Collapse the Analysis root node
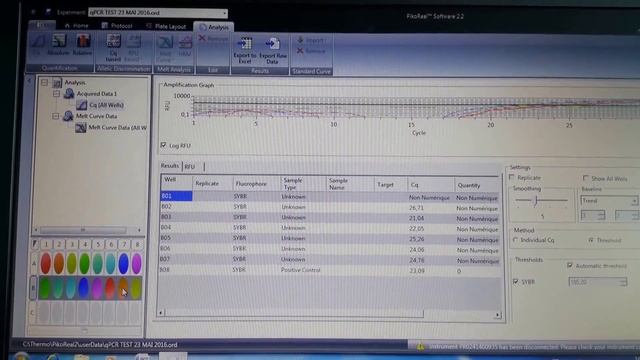The height and width of the screenshot is (360, 640). click(44, 82)
